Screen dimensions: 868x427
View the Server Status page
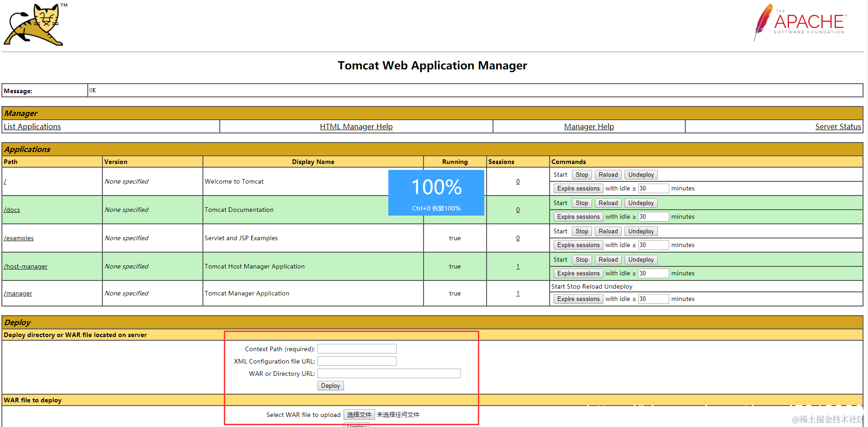[x=838, y=127]
